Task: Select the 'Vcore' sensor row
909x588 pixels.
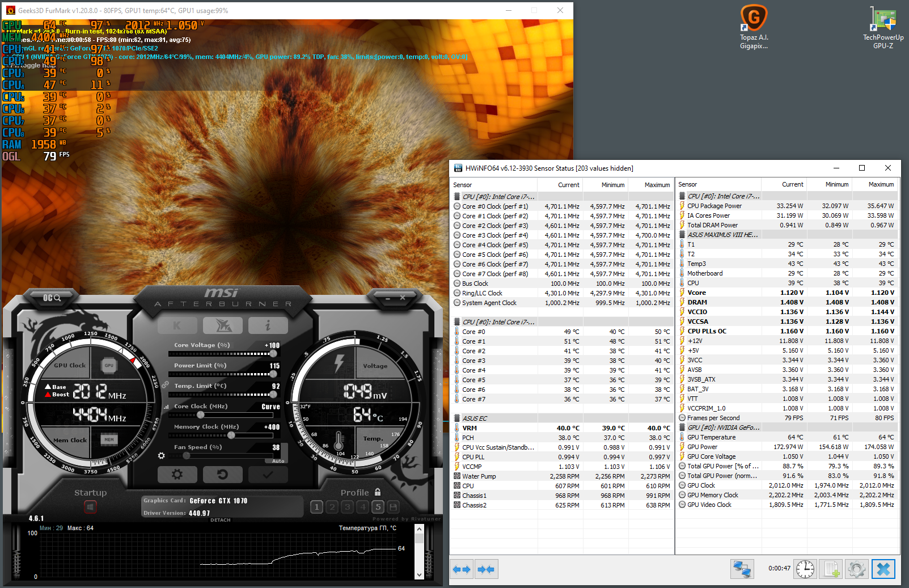Action: 787,293
